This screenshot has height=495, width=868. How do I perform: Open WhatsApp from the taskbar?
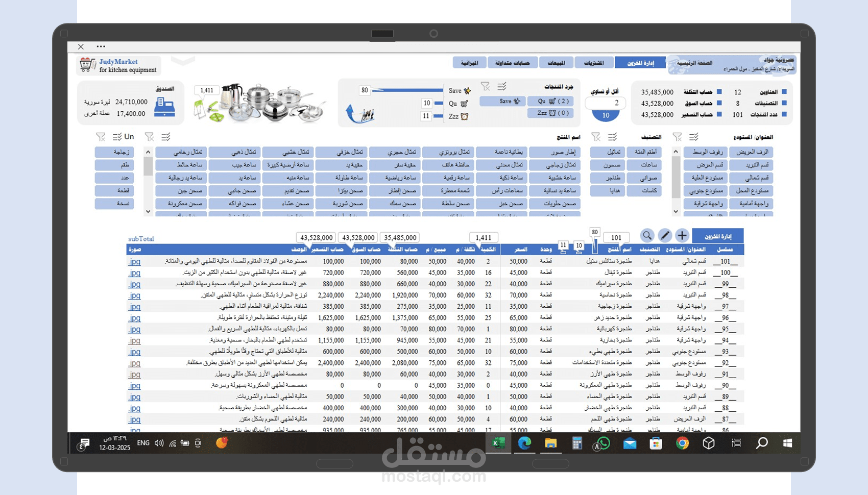coord(604,443)
